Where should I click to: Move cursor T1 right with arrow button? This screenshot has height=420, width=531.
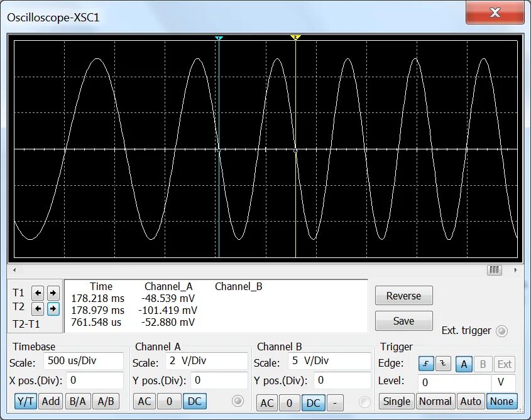coord(53,293)
